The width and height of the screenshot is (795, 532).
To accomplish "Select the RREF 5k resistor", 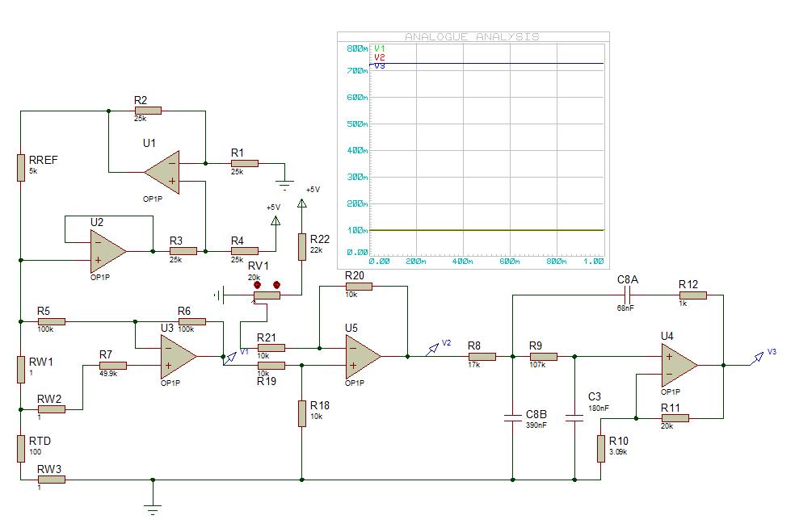I will (x=21, y=168).
